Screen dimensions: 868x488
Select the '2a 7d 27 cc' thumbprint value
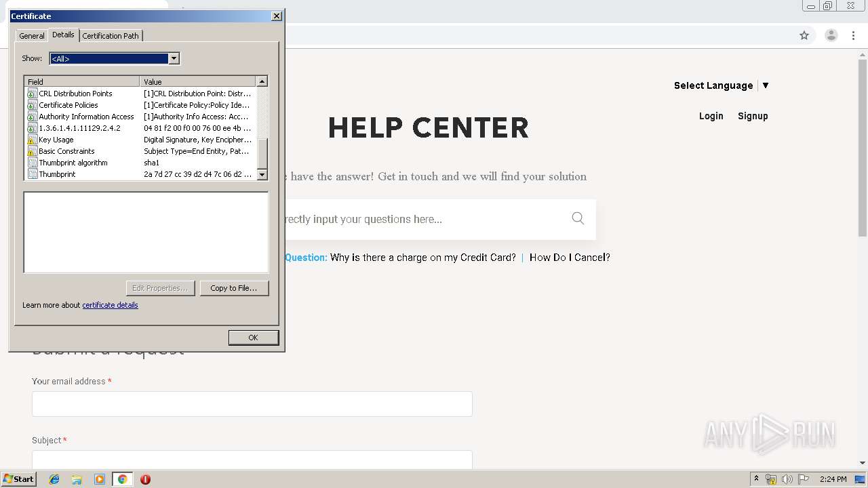tap(197, 174)
